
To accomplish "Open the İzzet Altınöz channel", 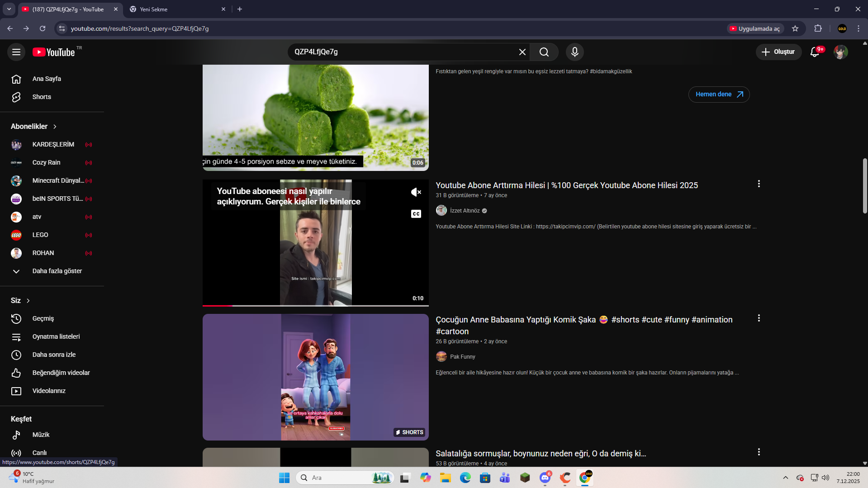I will pos(465,211).
